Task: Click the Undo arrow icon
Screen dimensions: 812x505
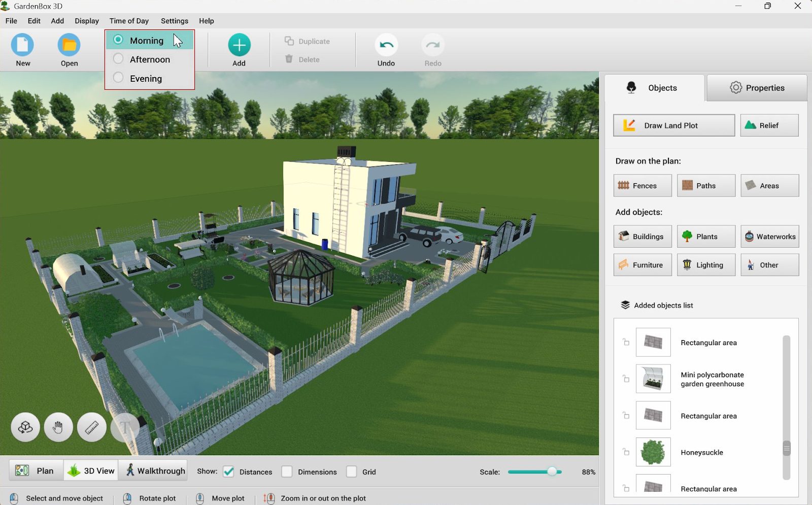Action: point(386,46)
